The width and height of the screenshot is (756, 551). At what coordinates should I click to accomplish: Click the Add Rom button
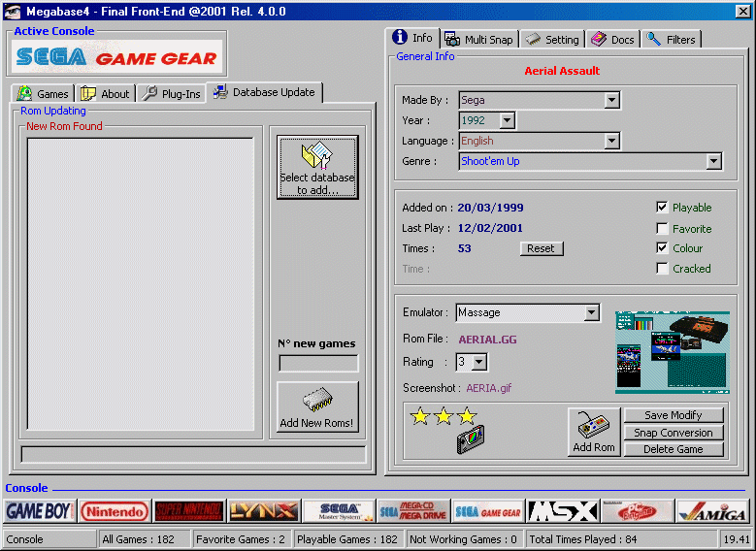pyautogui.click(x=594, y=432)
